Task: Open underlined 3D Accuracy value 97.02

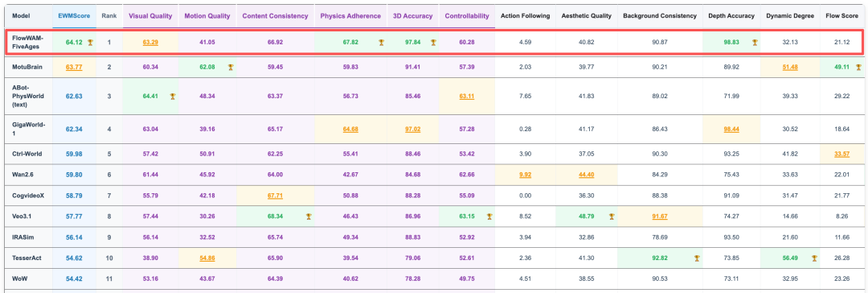Action: (413, 129)
